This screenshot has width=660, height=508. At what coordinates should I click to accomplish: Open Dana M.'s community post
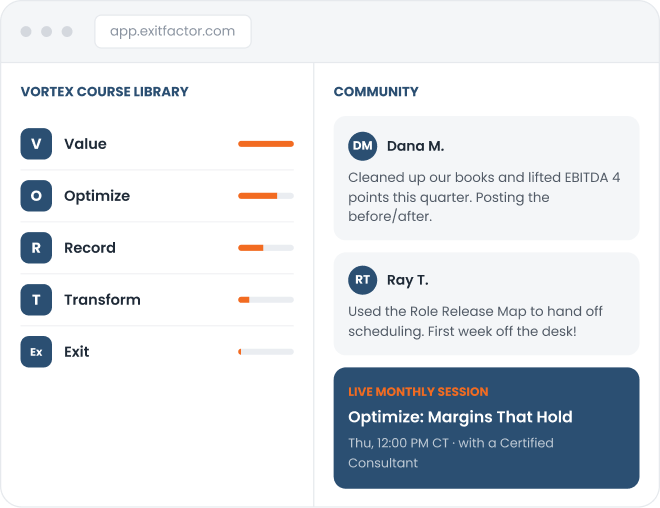[x=487, y=178]
